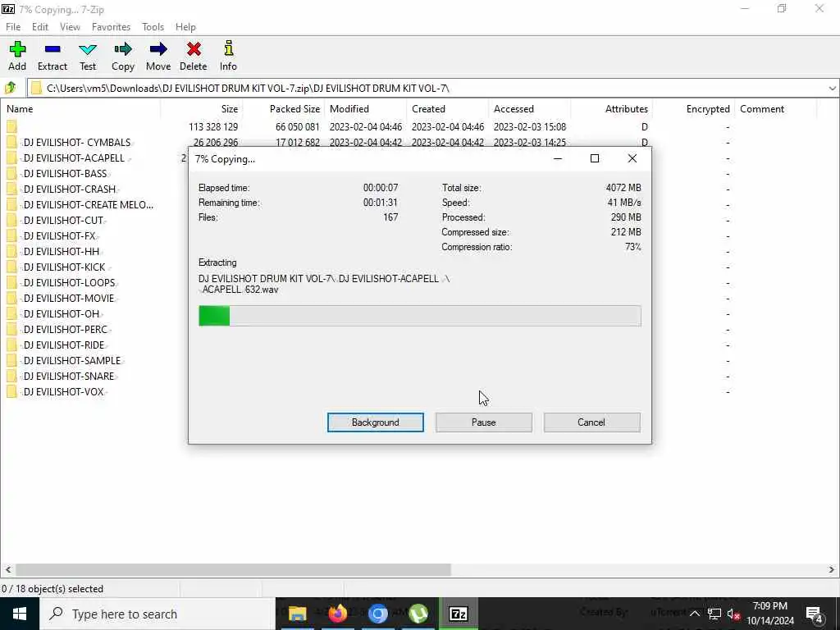Image resolution: width=840 pixels, height=630 pixels.
Task: Select the DJ EVILISHOT-BASS folder icon
Action: (11, 174)
